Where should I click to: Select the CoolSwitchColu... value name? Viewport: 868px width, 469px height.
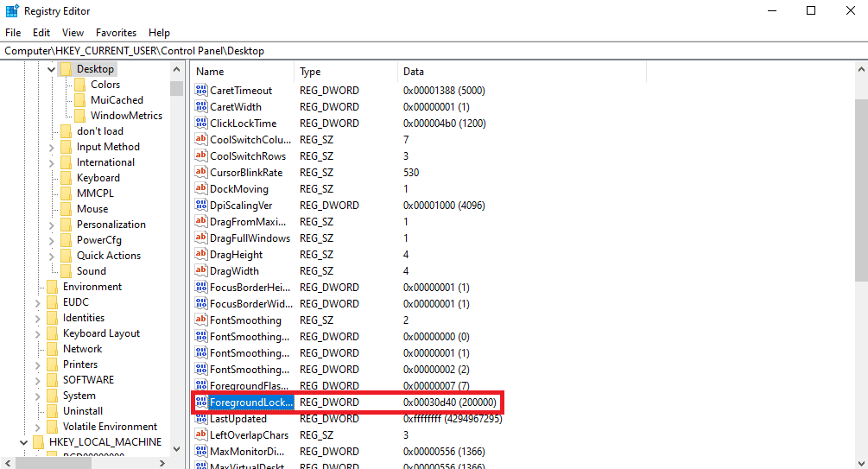tap(250, 139)
